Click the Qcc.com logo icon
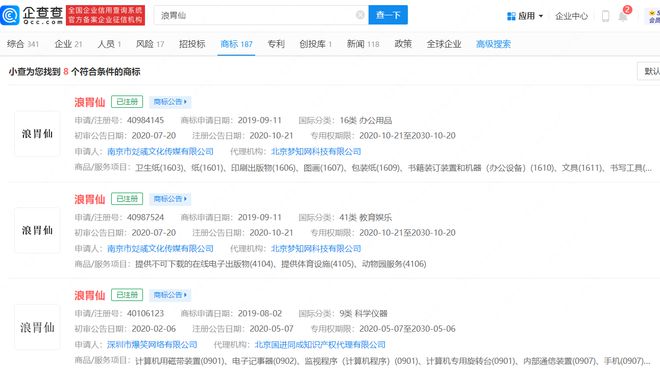This screenshot has width=660, height=372. [10, 15]
